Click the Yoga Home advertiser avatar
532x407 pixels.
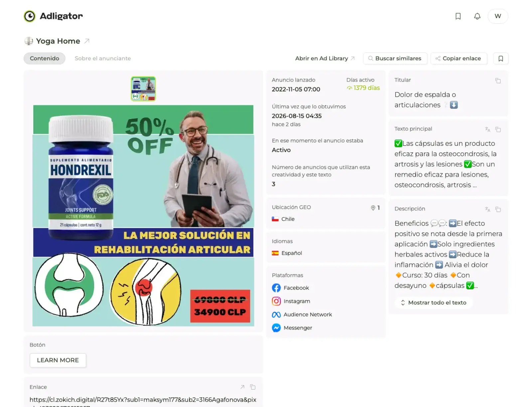pos(29,41)
